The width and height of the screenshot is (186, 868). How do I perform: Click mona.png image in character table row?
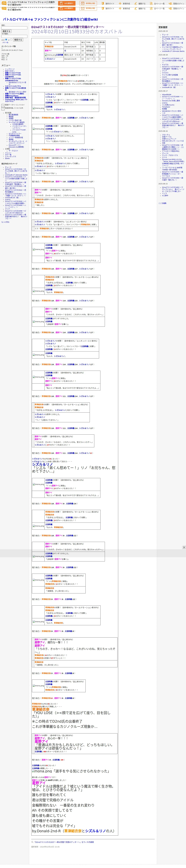50,55
